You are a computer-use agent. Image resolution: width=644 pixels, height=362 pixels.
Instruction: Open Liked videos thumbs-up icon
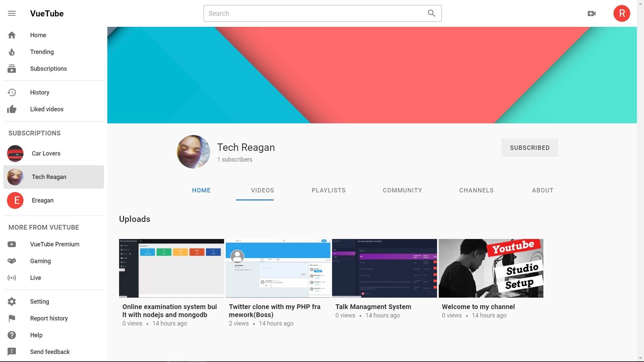pos(12,109)
